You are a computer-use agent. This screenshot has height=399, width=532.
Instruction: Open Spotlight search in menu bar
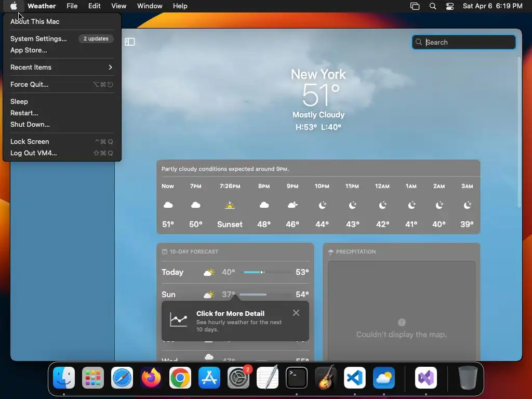coord(433,6)
